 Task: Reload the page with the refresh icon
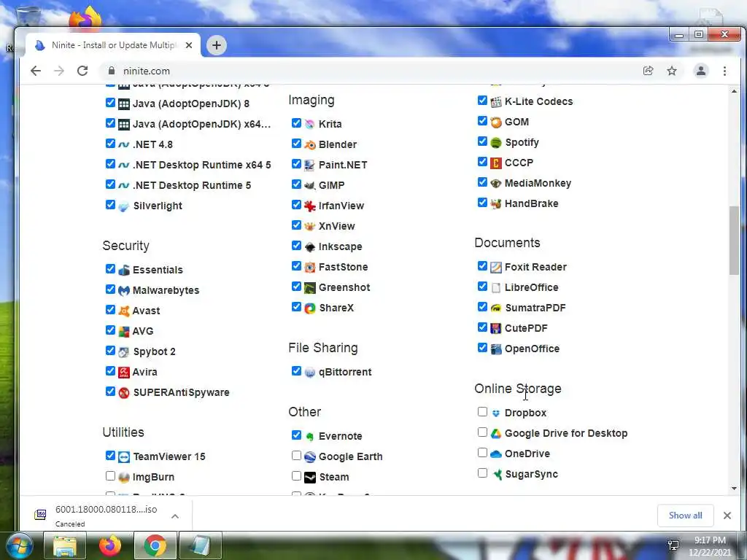82,71
